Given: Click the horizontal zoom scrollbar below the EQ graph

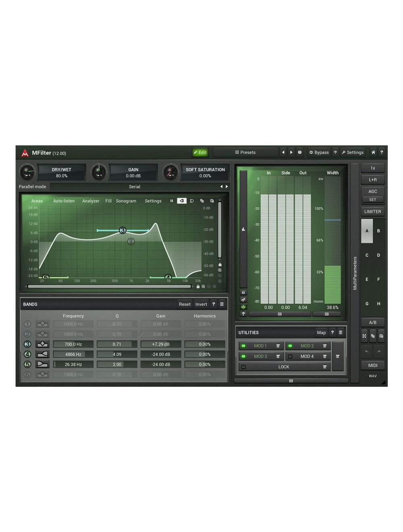Looking at the screenshot, I should (x=110, y=286).
